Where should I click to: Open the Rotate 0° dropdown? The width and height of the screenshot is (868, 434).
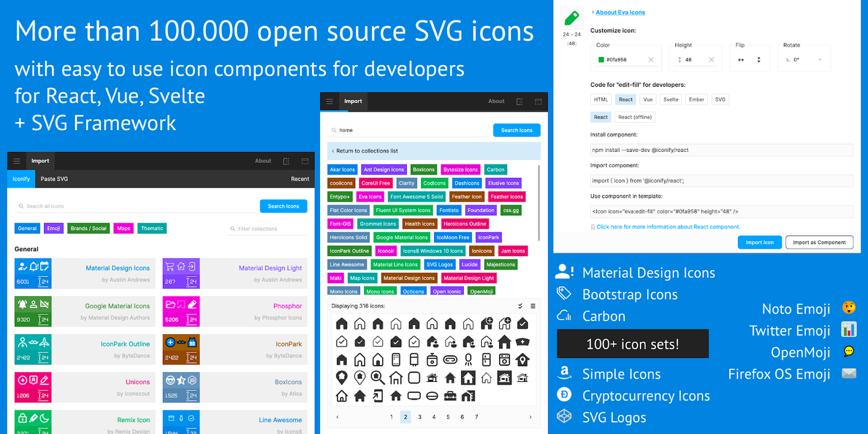[804, 60]
